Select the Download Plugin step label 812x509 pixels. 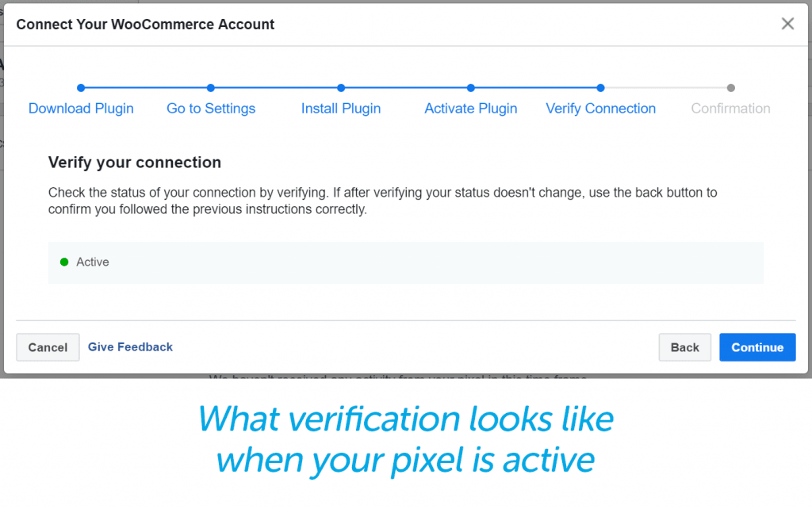coord(81,109)
